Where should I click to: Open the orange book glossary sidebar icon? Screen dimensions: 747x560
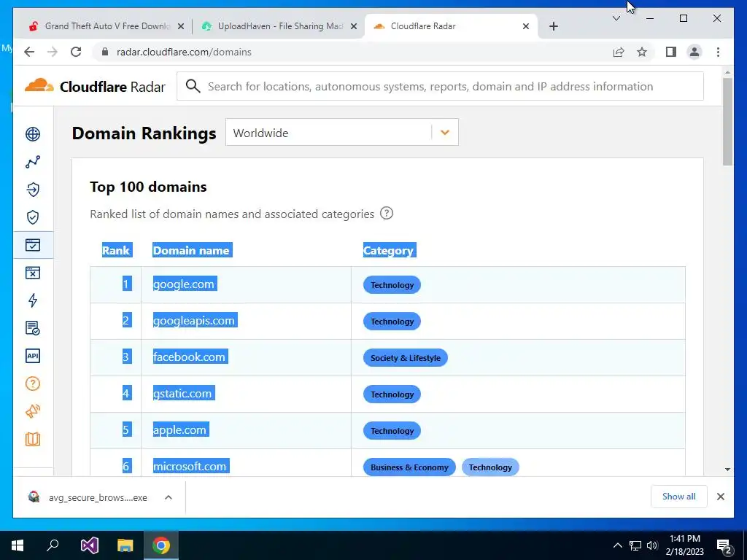[33, 438]
